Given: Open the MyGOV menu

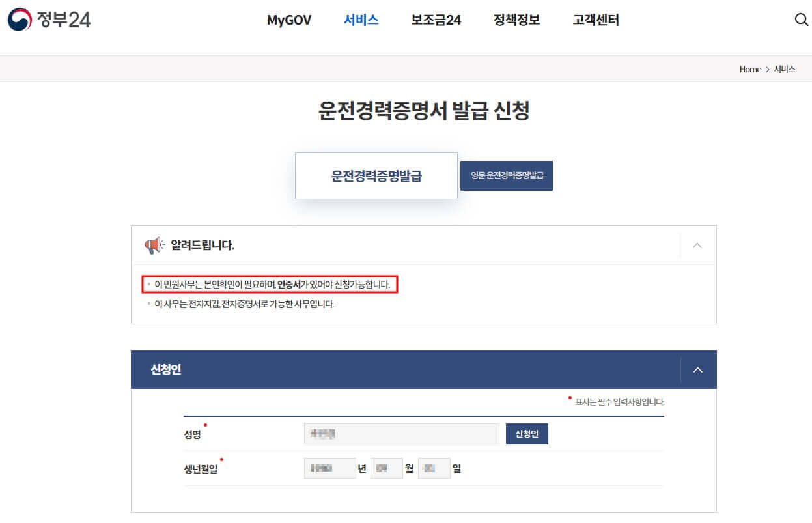Looking at the screenshot, I should [288, 20].
